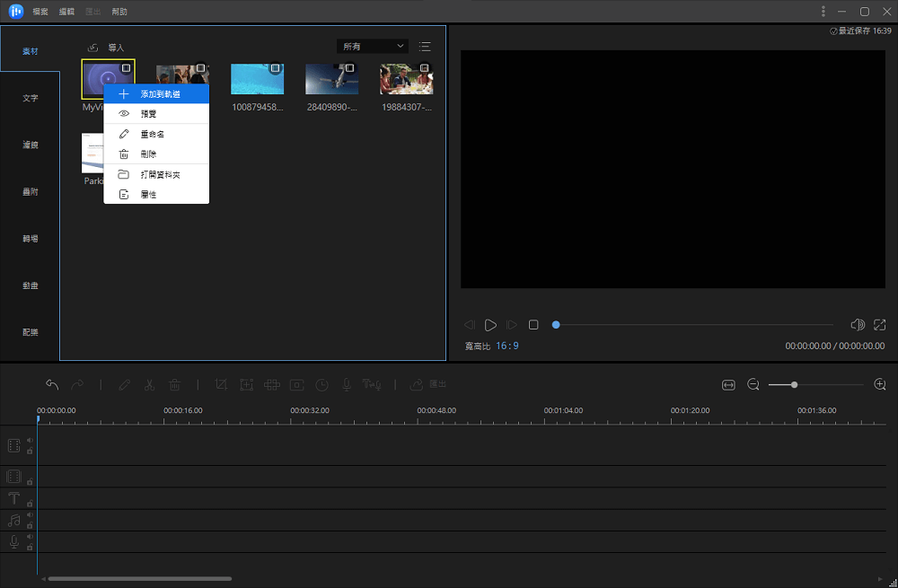Mute the video track speaker icon
The image size is (898, 588).
pos(30,441)
